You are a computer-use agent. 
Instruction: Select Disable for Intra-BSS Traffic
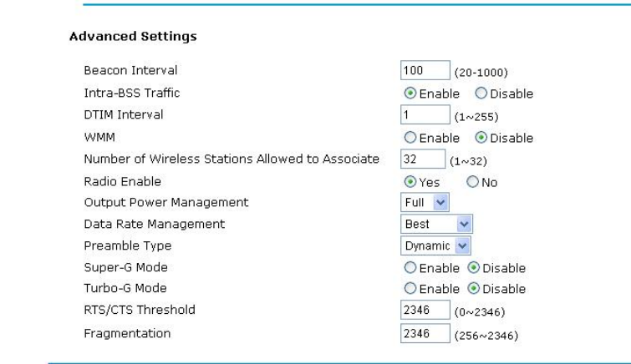[x=481, y=93]
